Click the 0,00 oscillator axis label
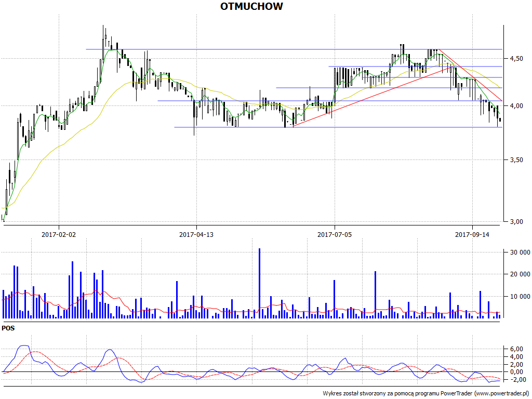532x399 pixels. 516,372
